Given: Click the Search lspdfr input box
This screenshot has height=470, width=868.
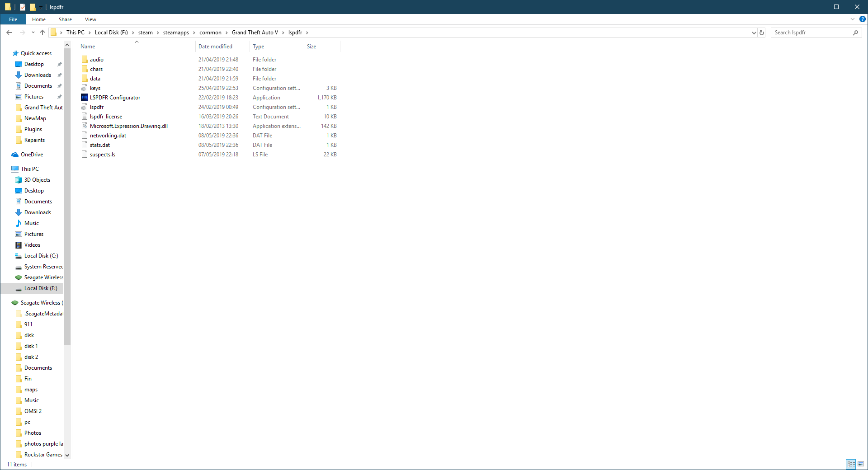Looking at the screenshot, I should 812,33.
